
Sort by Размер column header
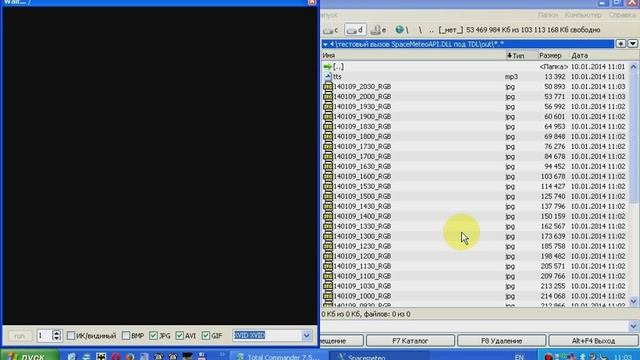[553, 56]
